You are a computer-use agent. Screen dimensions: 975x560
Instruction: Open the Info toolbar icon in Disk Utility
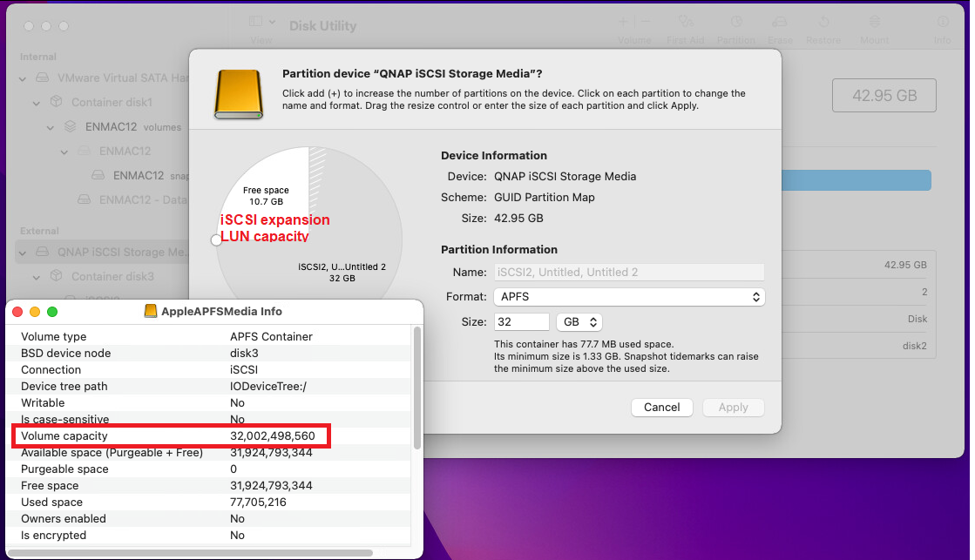pos(943,23)
